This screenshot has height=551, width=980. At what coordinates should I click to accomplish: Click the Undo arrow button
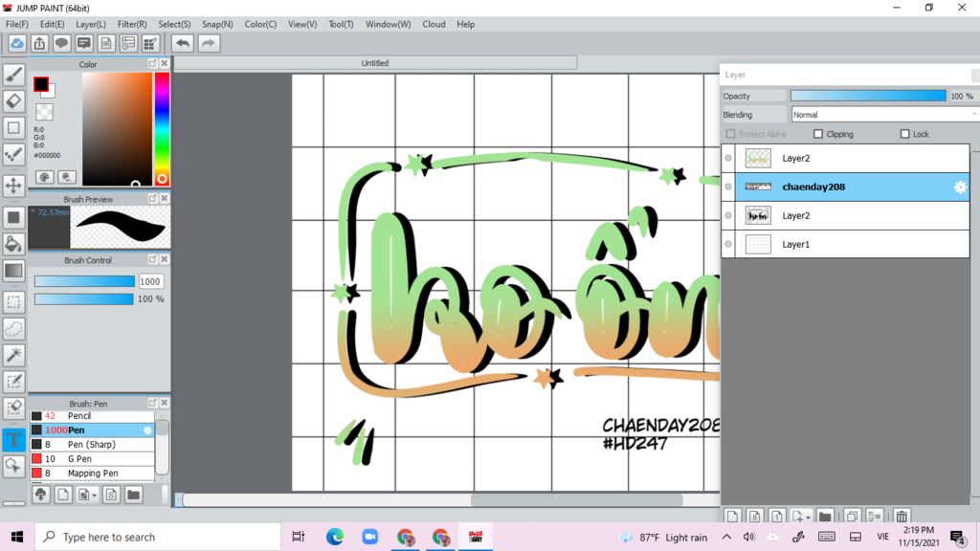coord(183,43)
